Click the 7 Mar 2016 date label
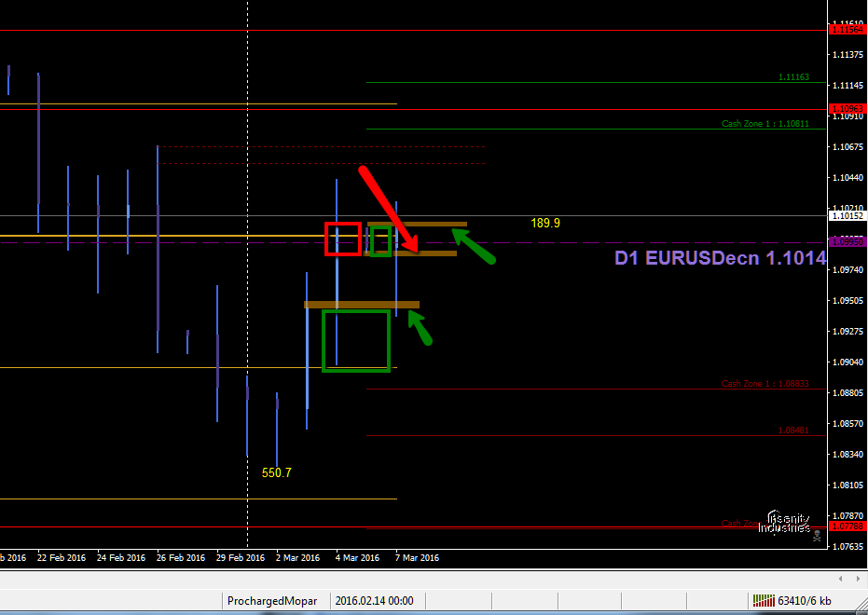Screen dimensions: 868x615 click(418, 557)
